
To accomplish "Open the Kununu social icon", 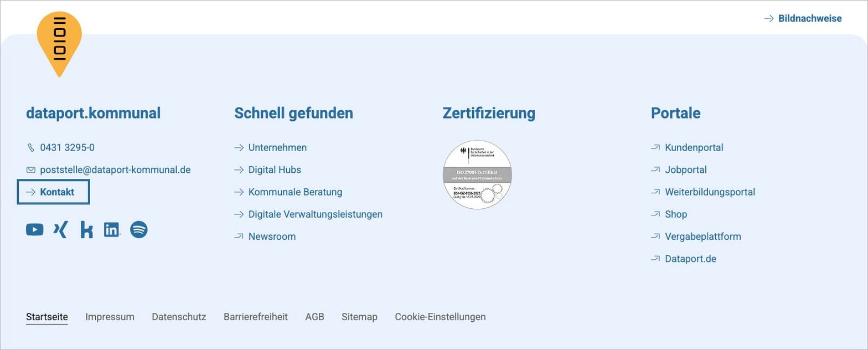I will (x=86, y=230).
